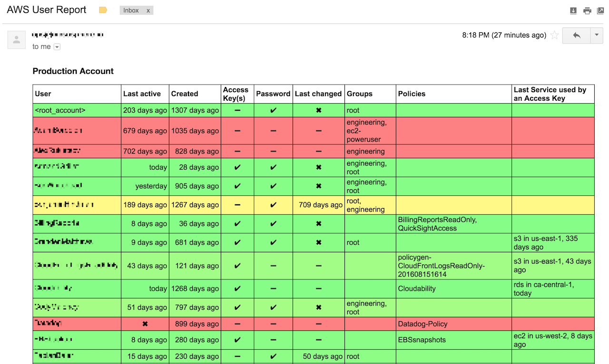Click the "Last changed" column header
This screenshot has width=609, height=364.
tap(318, 94)
